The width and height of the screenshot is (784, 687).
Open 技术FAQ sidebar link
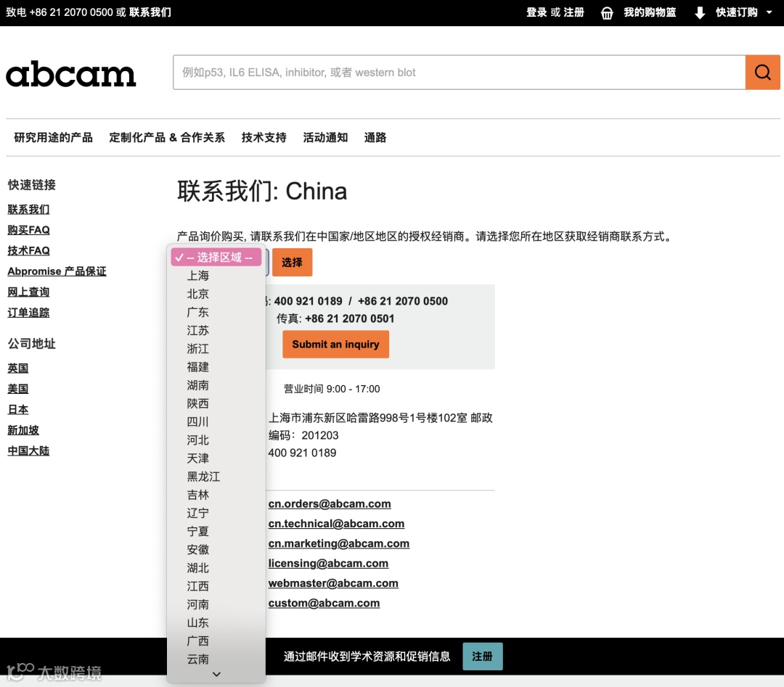click(28, 250)
